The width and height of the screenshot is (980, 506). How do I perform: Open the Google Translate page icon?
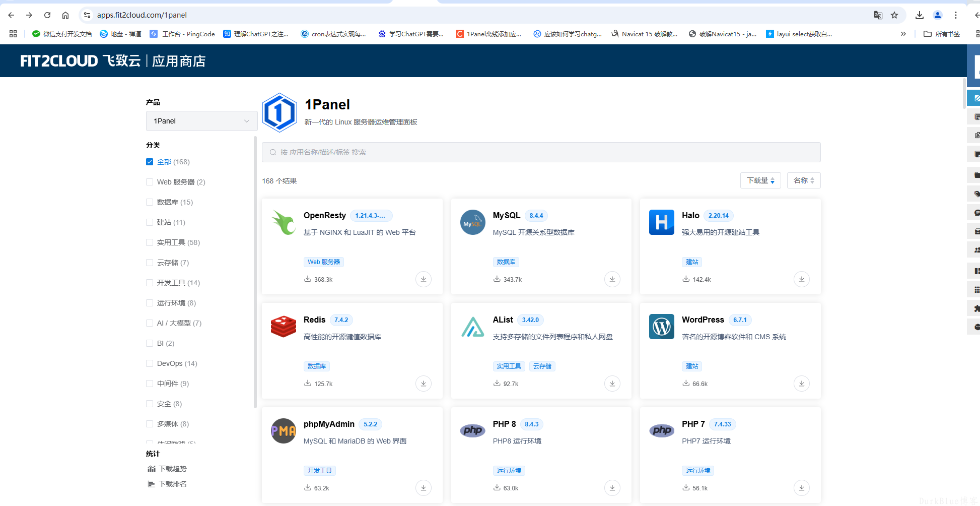(878, 15)
